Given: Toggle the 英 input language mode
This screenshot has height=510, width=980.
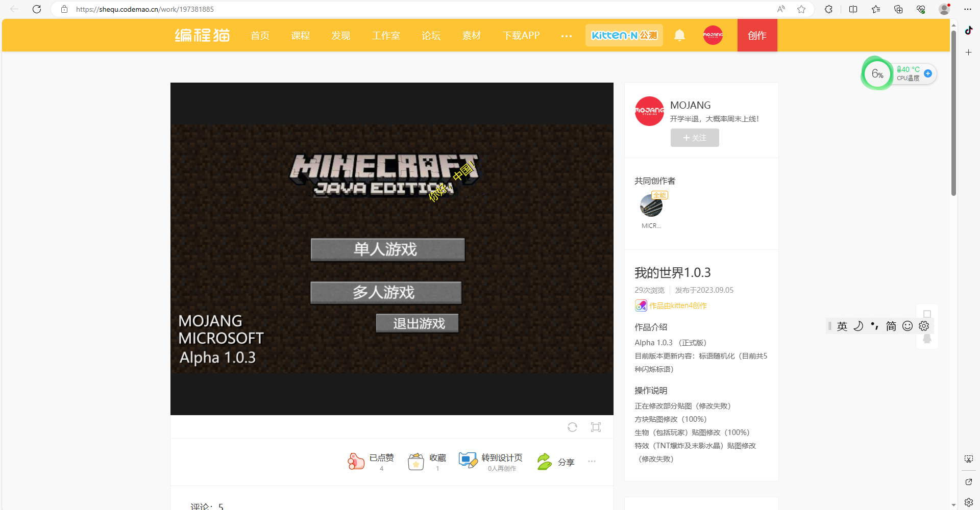Looking at the screenshot, I should click(842, 326).
